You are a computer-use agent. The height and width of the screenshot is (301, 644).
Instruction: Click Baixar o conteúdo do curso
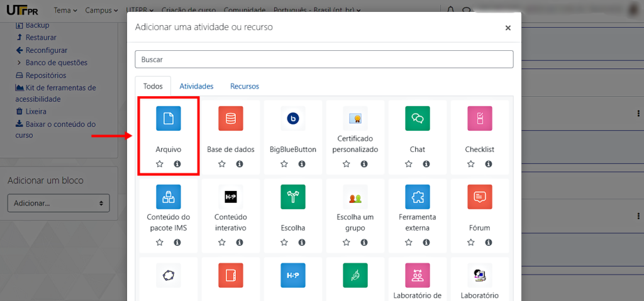pos(55,129)
